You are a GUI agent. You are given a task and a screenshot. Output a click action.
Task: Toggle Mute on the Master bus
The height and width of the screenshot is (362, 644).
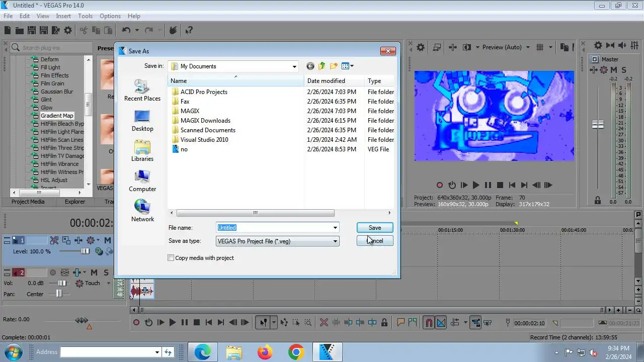pos(614,70)
